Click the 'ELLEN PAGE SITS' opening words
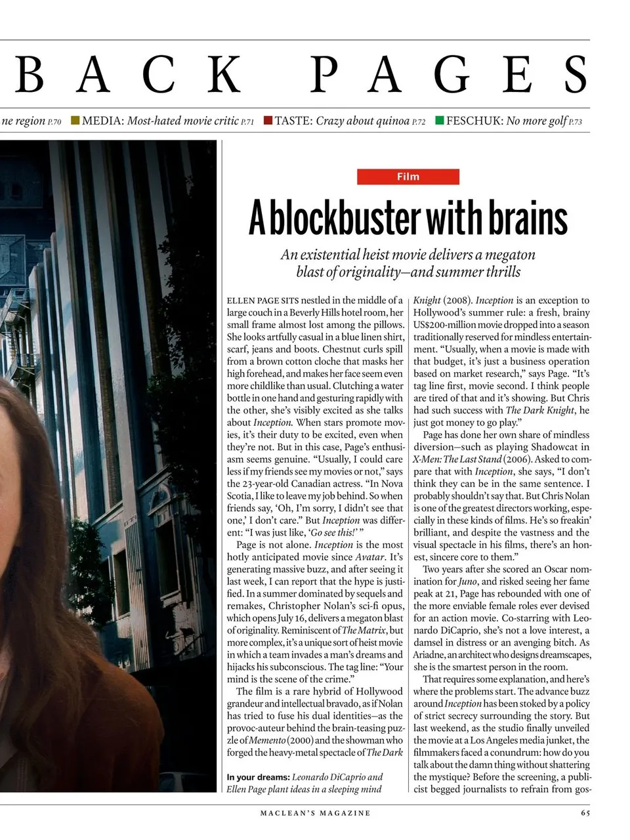The image size is (630, 840). (262, 301)
